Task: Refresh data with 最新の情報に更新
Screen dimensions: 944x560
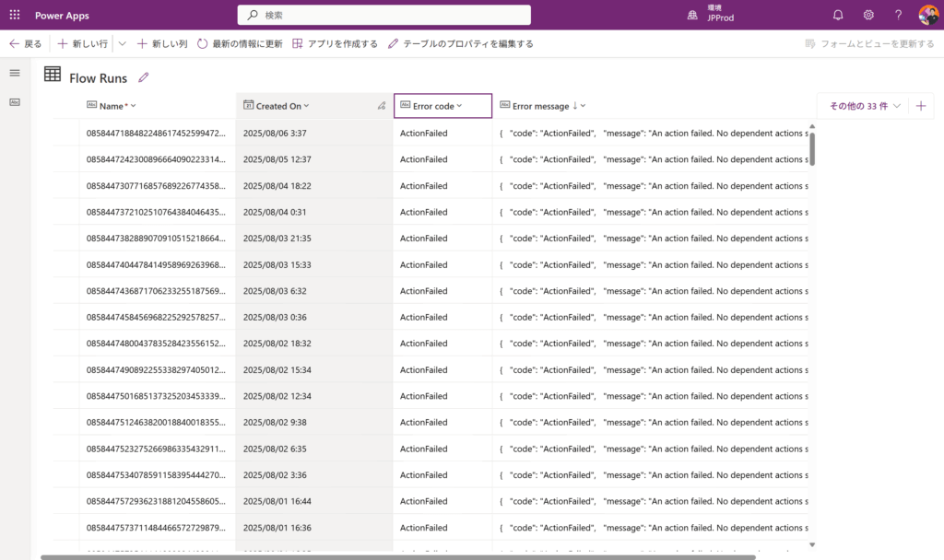Action: 240,43
